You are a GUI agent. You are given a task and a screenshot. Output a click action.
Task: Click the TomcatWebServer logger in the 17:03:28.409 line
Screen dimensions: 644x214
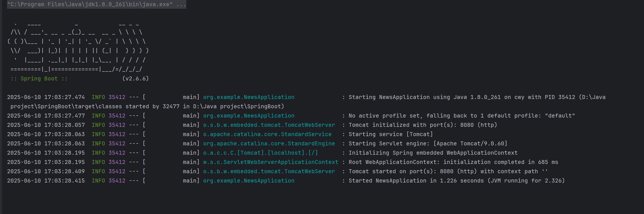tap(269, 171)
